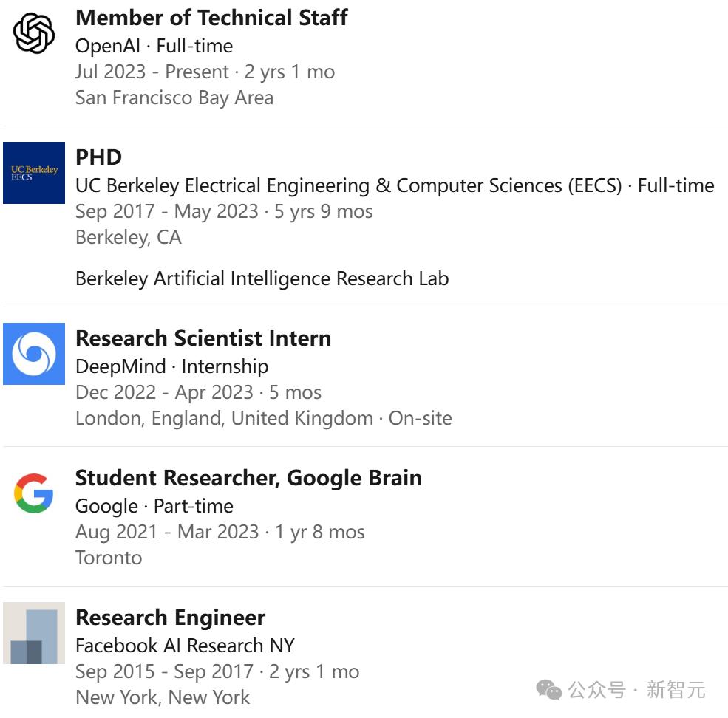The height and width of the screenshot is (718, 728).
Task: Click Google · Part-time company line
Action: click(x=154, y=506)
